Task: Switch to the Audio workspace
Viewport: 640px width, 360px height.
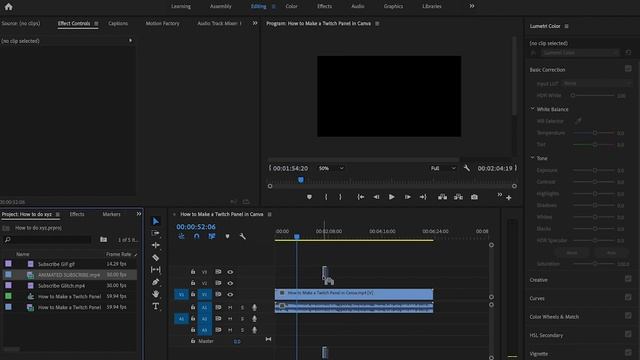Action: tap(358, 6)
